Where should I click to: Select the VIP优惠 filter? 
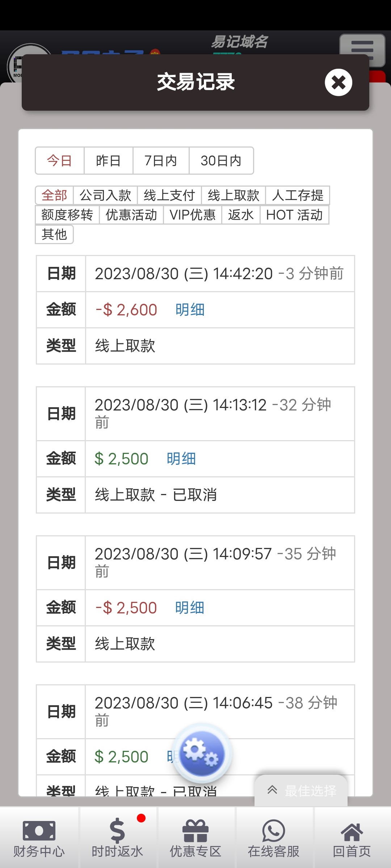click(x=193, y=215)
